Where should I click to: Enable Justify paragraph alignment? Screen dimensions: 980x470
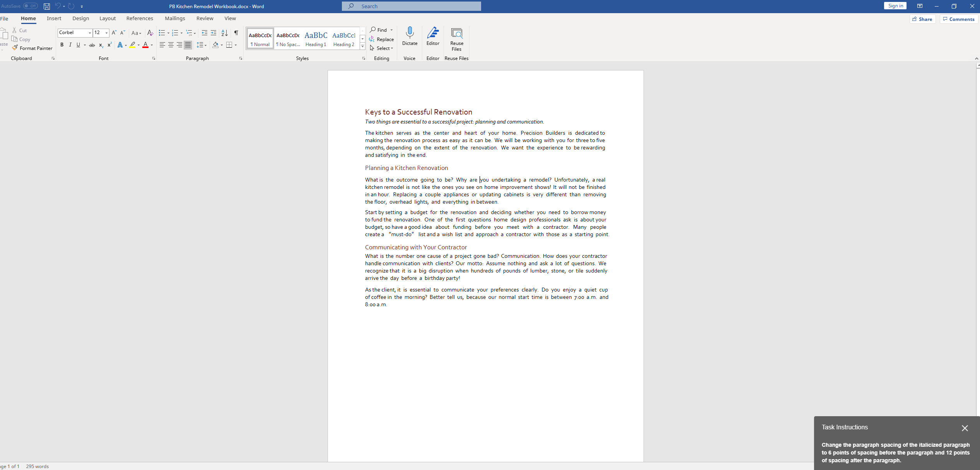pos(188,45)
